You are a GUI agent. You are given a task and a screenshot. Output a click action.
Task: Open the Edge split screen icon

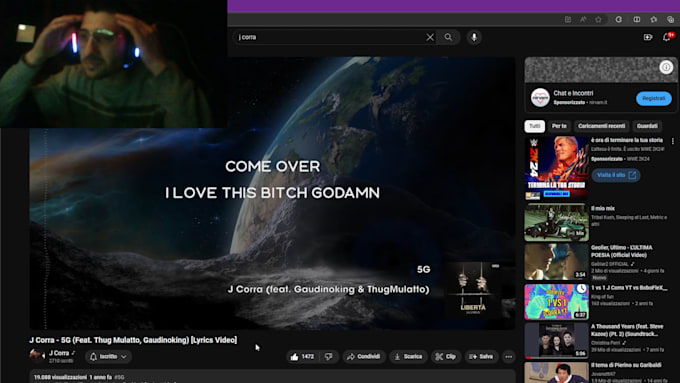[x=637, y=20]
